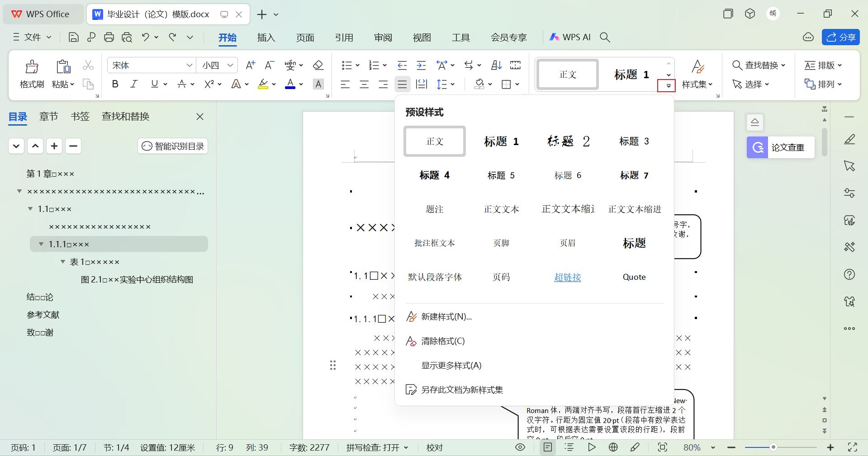Viewport: 868px width, 456px height.
Task: Click the web layout globe icon in status bar
Action: [613, 447]
